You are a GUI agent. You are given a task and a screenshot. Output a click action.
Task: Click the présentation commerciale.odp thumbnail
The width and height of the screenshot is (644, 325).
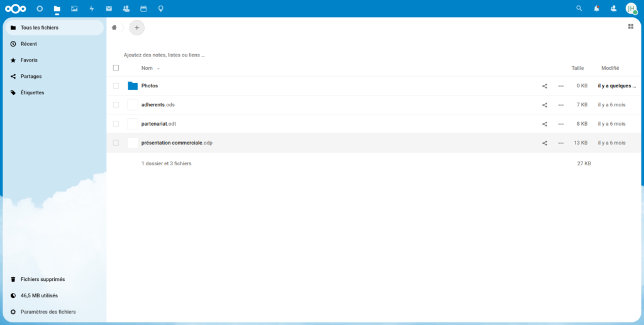tap(133, 143)
